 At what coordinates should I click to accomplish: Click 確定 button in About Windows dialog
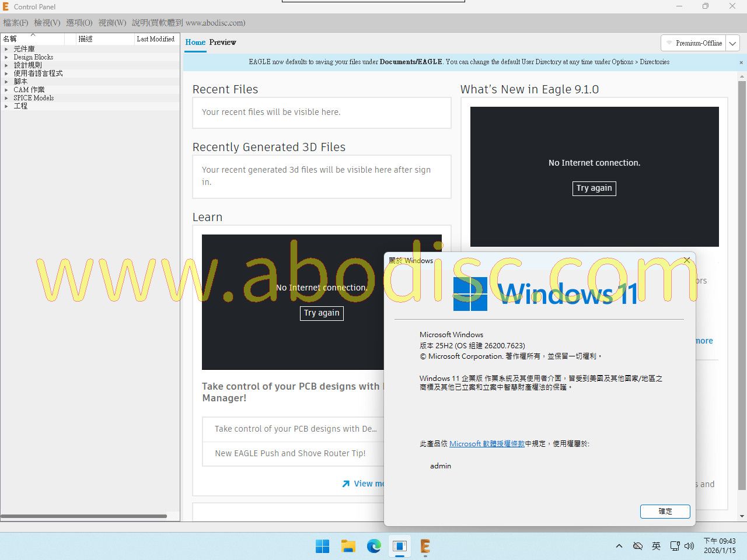click(x=665, y=512)
